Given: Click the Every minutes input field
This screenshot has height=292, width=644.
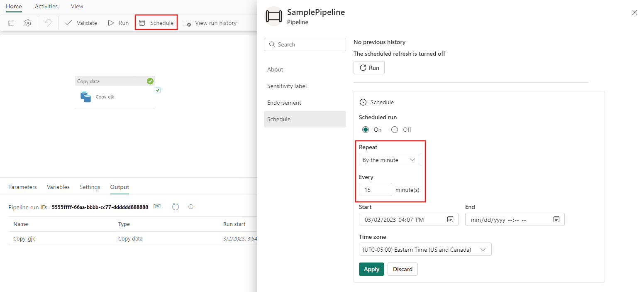Looking at the screenshot, I should 376,189.
